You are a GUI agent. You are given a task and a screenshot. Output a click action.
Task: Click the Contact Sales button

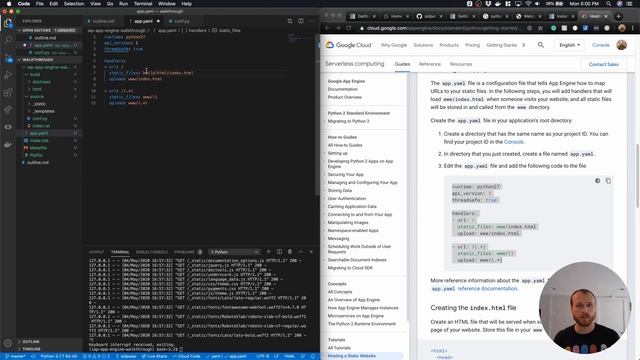tap(604, 64)
